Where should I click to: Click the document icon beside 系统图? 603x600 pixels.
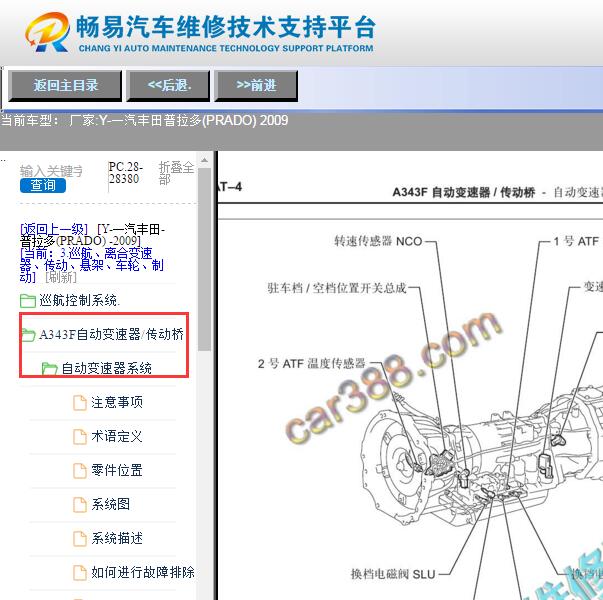[80, 505]
